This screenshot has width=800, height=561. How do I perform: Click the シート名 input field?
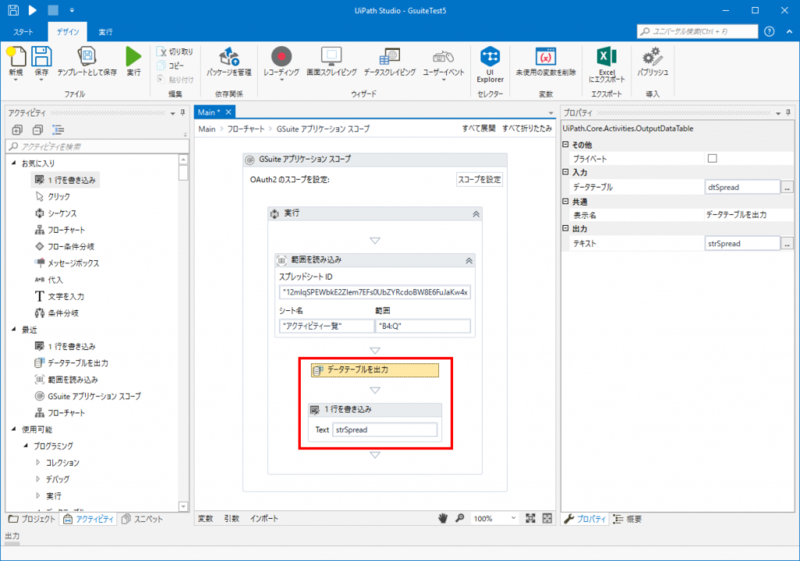point(327,326)
